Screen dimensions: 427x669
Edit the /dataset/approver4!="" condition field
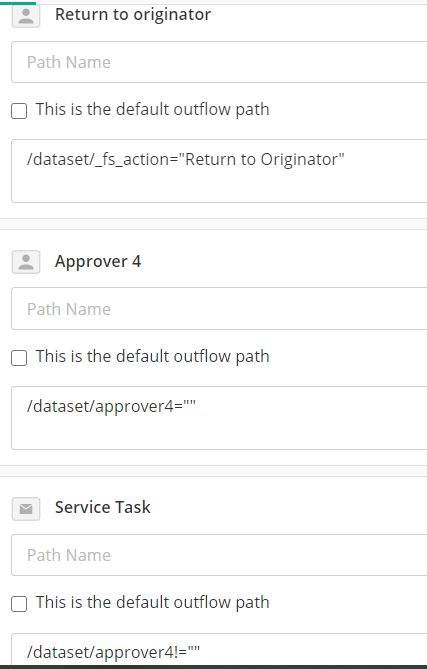219,649
